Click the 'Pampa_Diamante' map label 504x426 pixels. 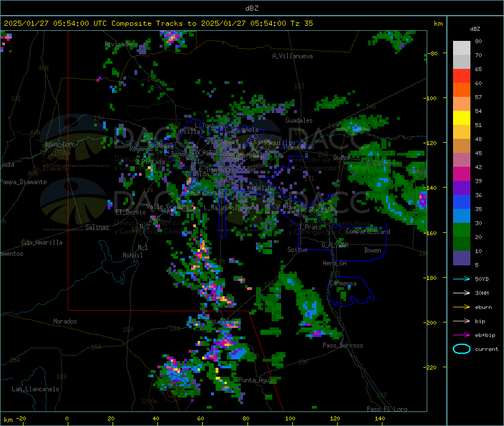tap(24, 182)
